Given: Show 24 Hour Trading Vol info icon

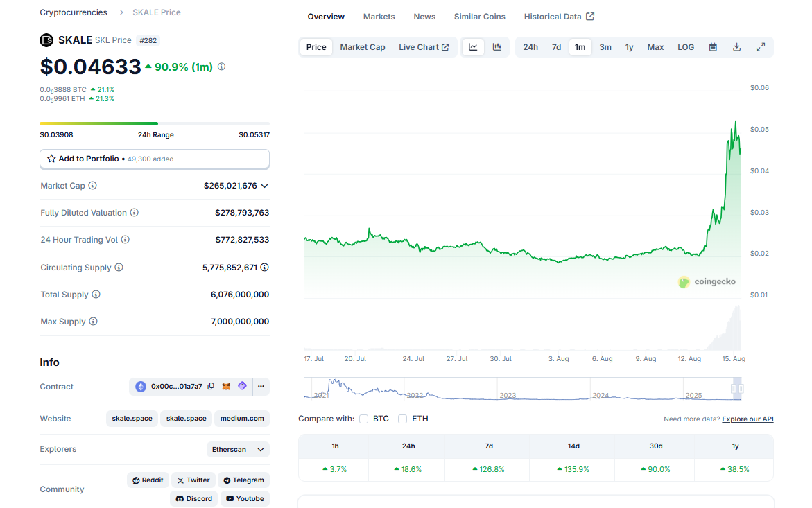Looking at the screenshot, I should 126,240.
